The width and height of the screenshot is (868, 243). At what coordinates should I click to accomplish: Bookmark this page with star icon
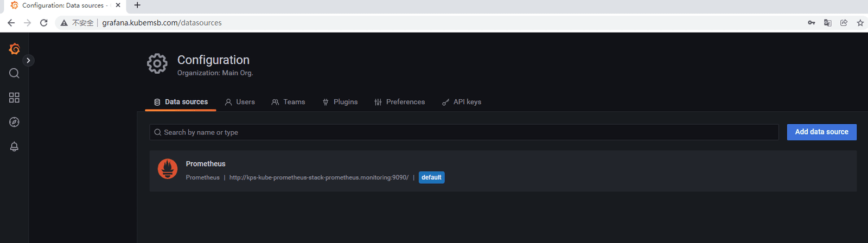[860, 23]
